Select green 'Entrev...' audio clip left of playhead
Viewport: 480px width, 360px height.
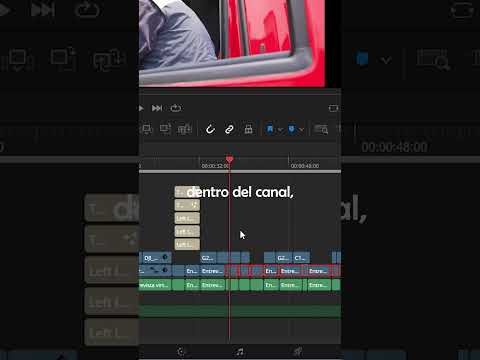tap(213, 285)
